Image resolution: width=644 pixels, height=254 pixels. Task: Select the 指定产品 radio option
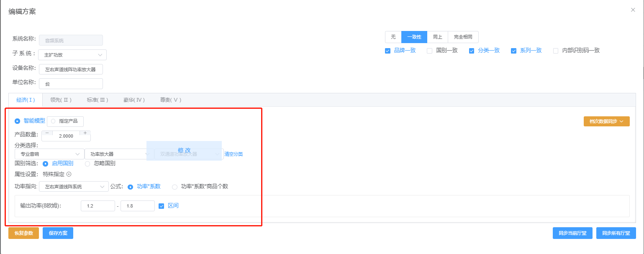pos(53,121)
